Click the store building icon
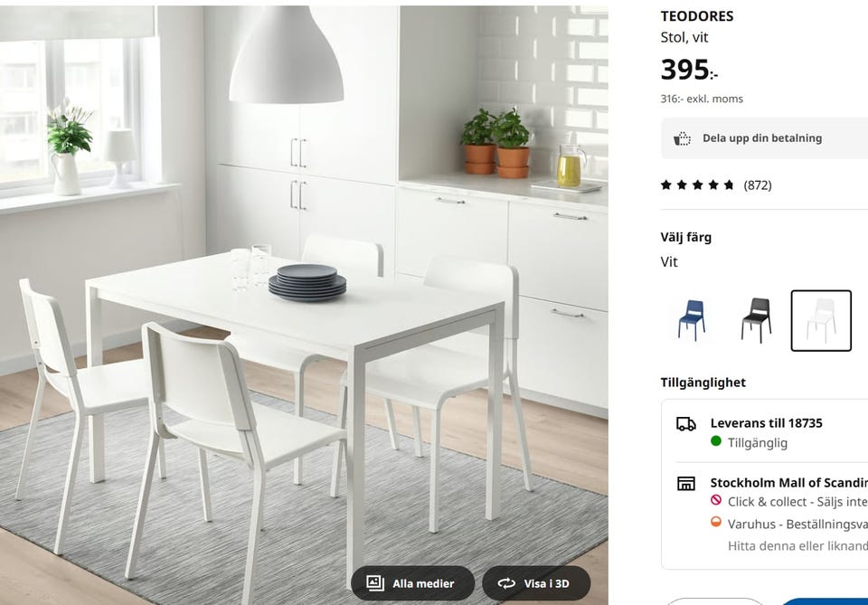 pos(686,483)
